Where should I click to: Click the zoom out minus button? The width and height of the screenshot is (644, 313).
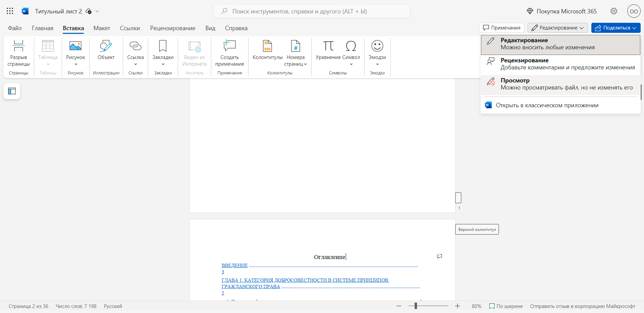tap(399, 306)
